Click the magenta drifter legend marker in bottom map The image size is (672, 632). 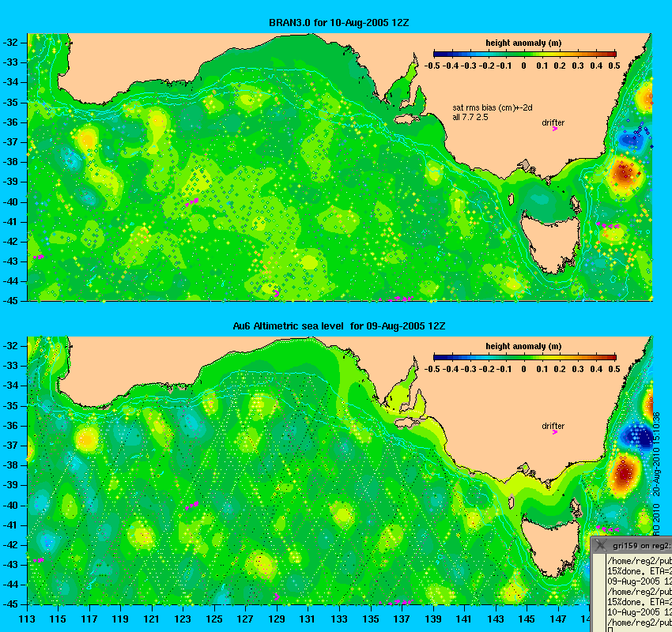pos(554,432)
